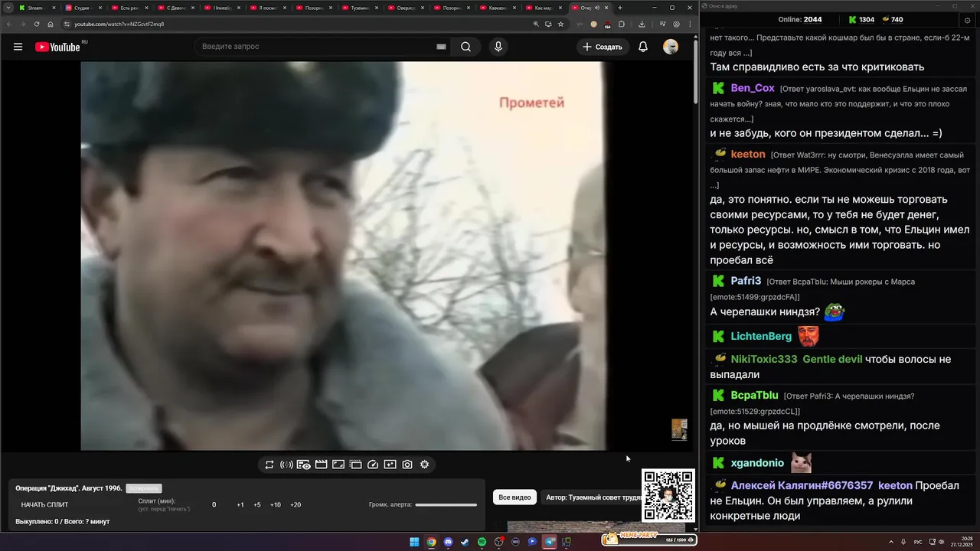Start voice search with the microphone

[498, 47]
